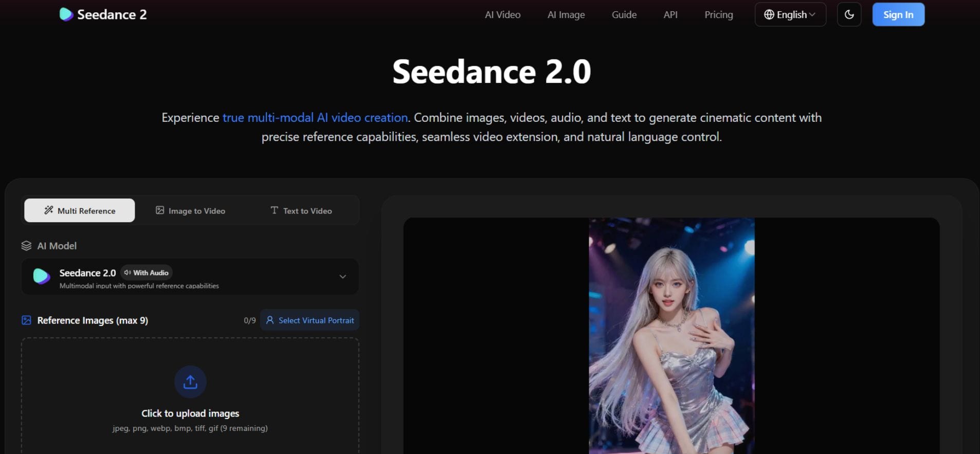The width and height of the screenshot is (980, 454).
Task: Click the T icon on Text to Video
Action: 274,210
